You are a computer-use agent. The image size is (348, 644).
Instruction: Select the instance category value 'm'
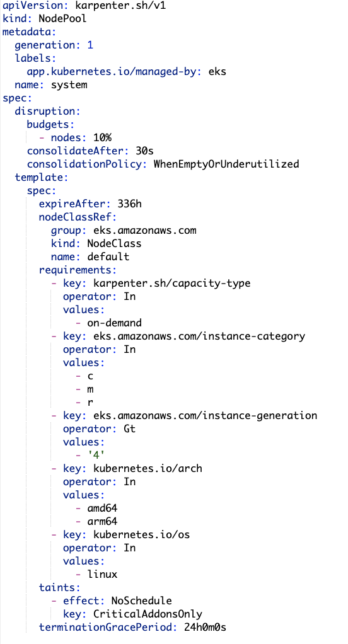pos(90,389)
